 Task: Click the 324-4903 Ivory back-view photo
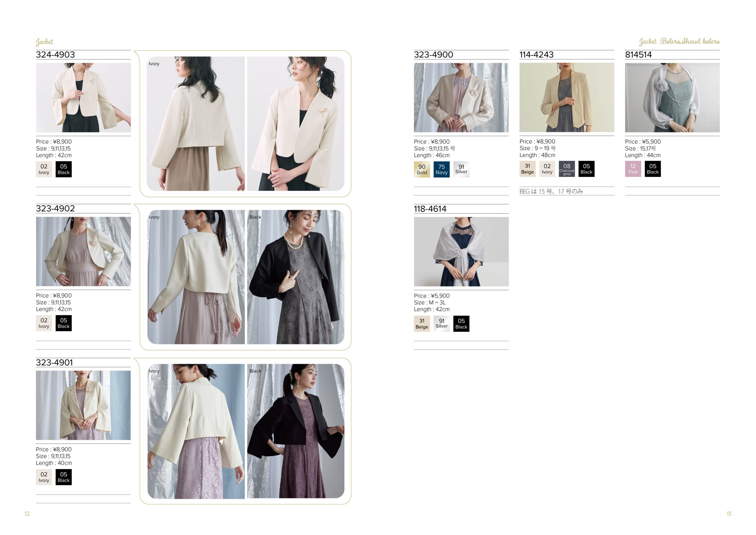pos(195,124)
